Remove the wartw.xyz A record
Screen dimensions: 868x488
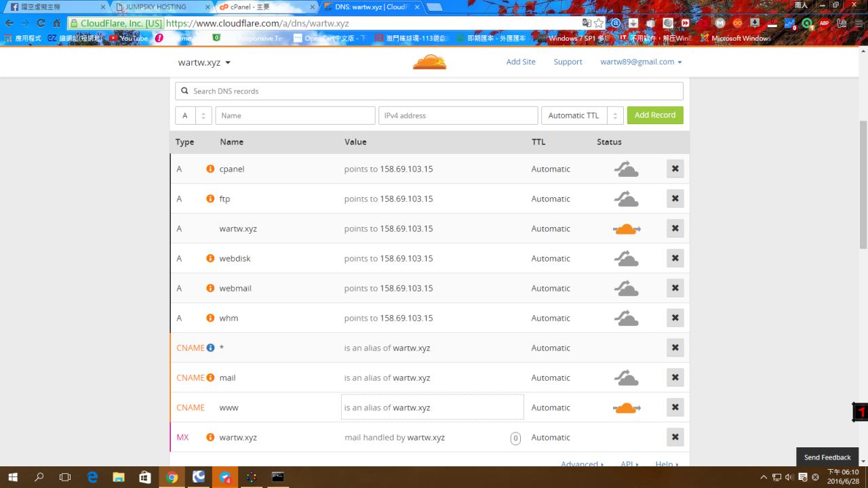click(675, 228)
